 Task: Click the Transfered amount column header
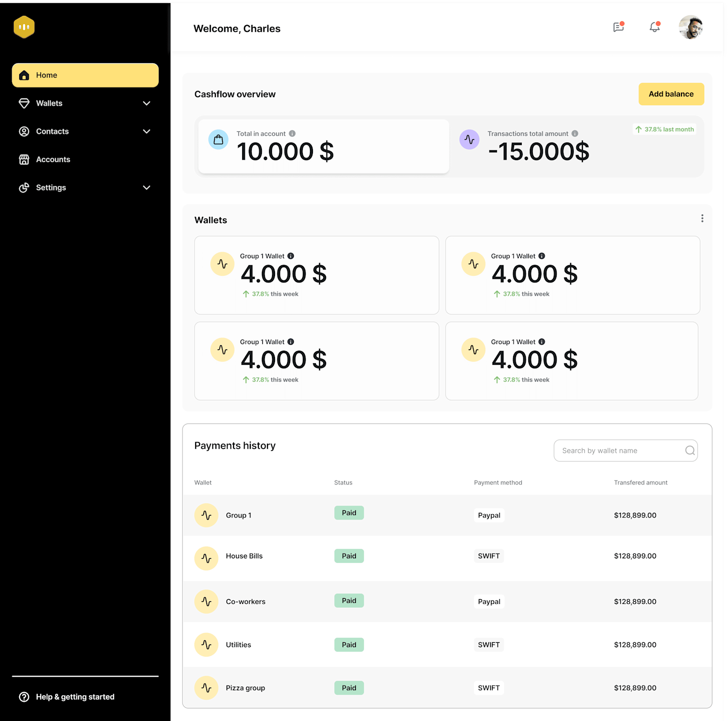tap(641, 483)
